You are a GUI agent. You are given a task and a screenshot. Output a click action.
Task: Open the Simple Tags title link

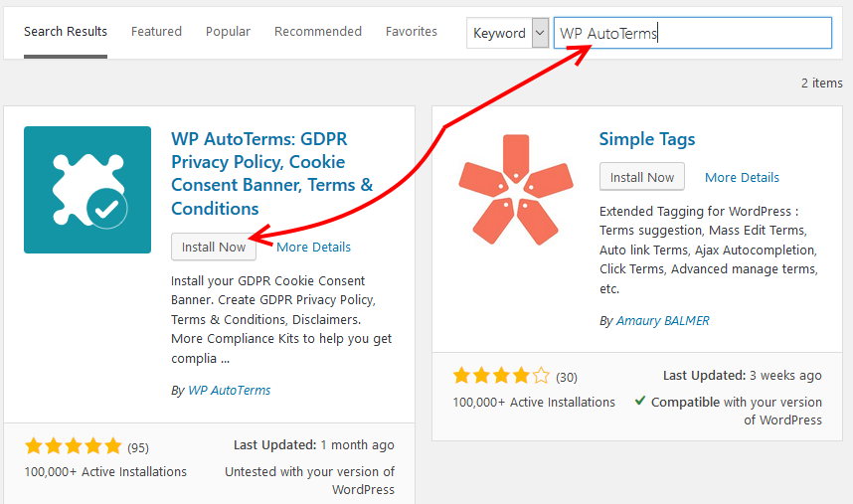647,139
